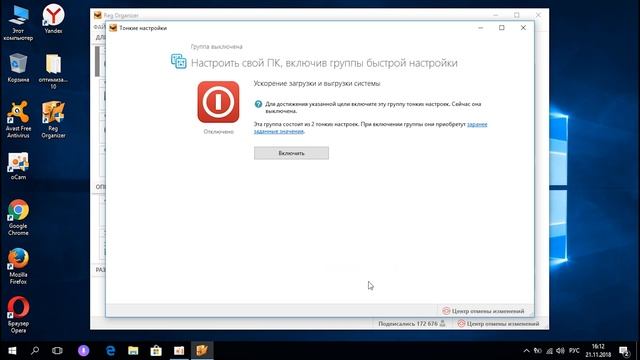Click Ускорение загрузки и выгрузки системы title
Viewport: 640px width, 360px height.
tap(317, 84)
